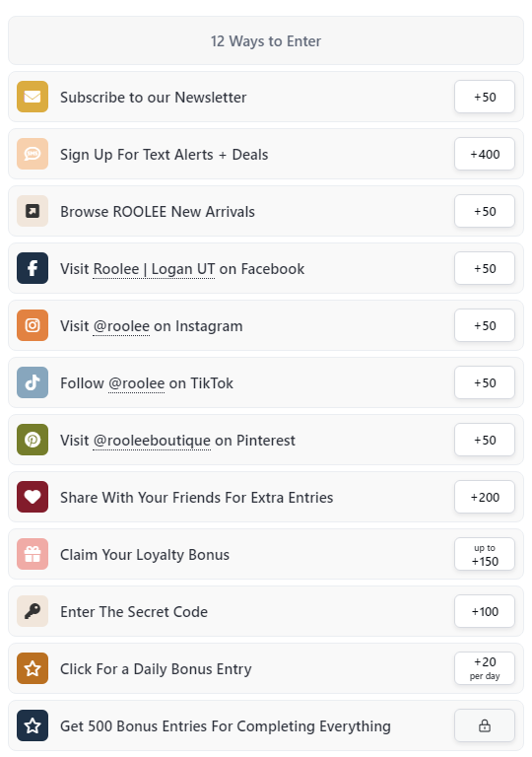Open the @roolee Instagram link
Viewport: 532px width, 757px height.
point(121,326)
